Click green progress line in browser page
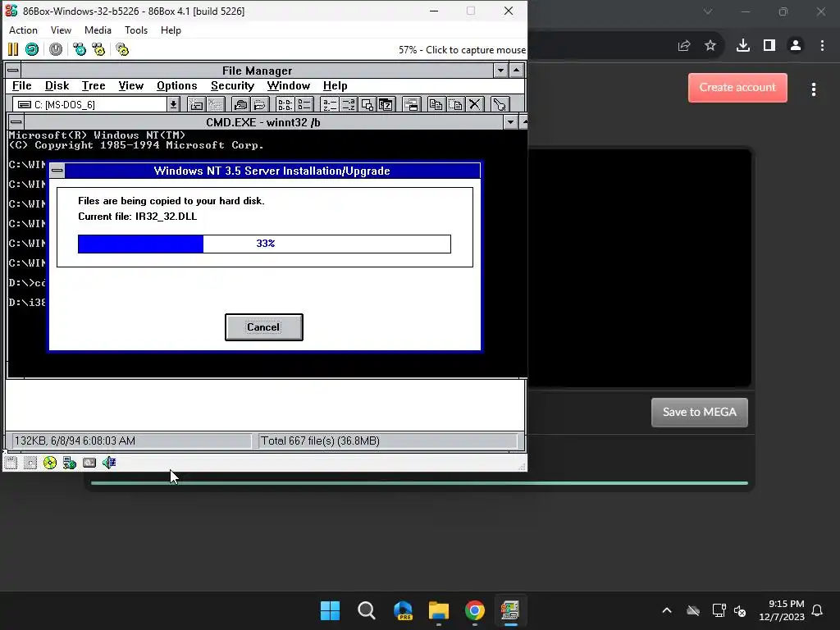 coord(419,483)
